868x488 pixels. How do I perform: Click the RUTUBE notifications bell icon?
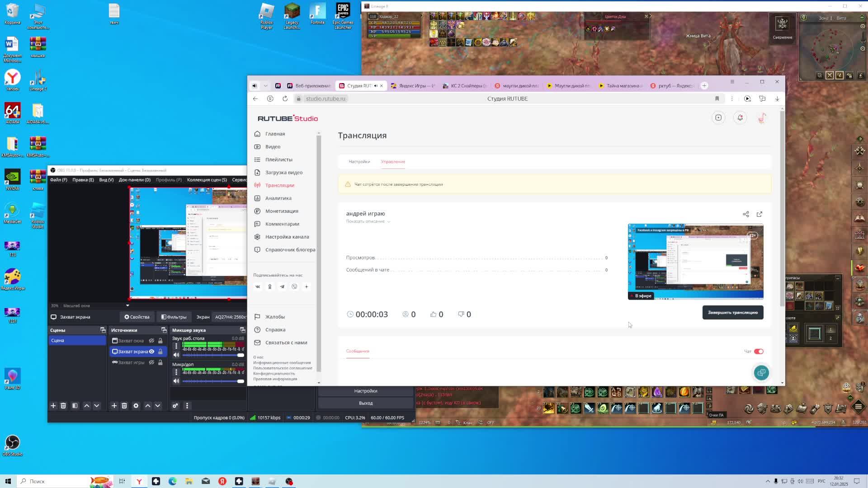(x=740, y=118)
